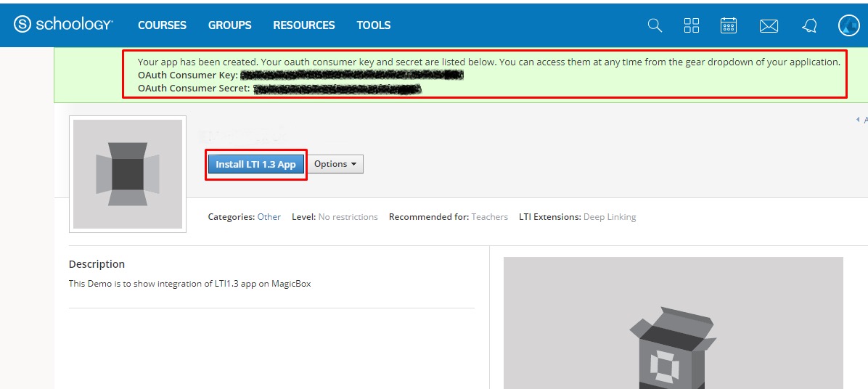Open the calendar icon
Screen dimensions: 868x389
[729, 25]
